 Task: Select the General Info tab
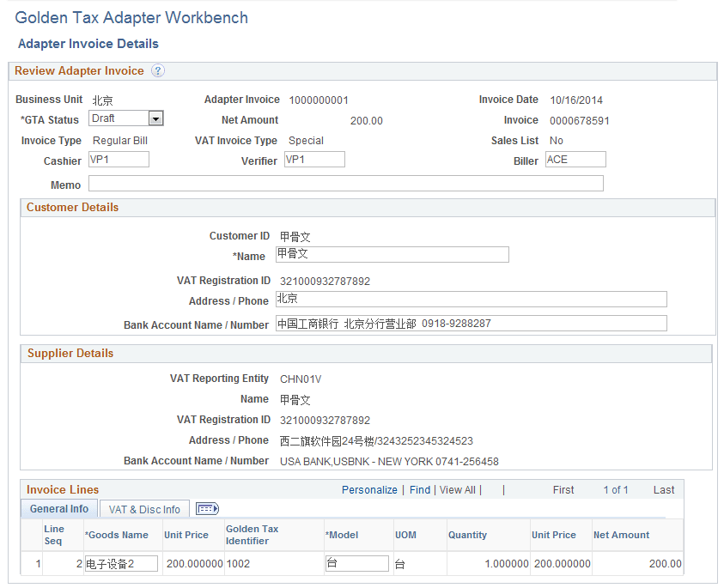pos(58,508)
